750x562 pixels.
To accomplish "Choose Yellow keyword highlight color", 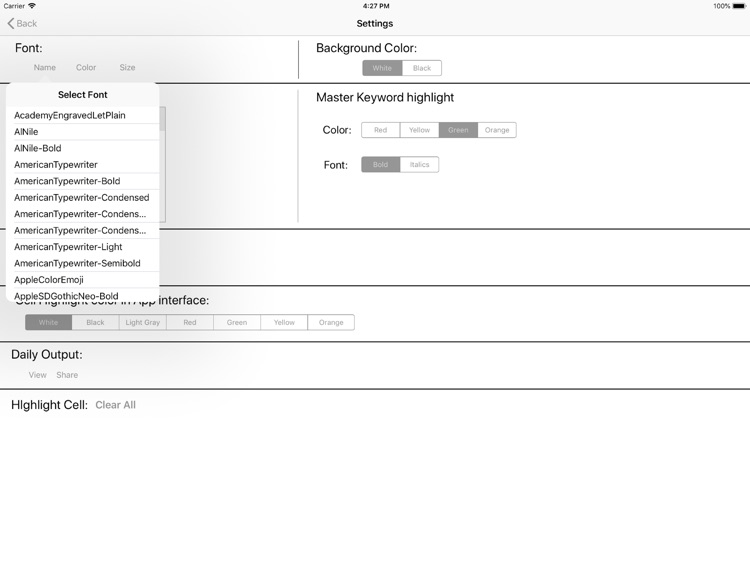I will [x=419, y=130].
